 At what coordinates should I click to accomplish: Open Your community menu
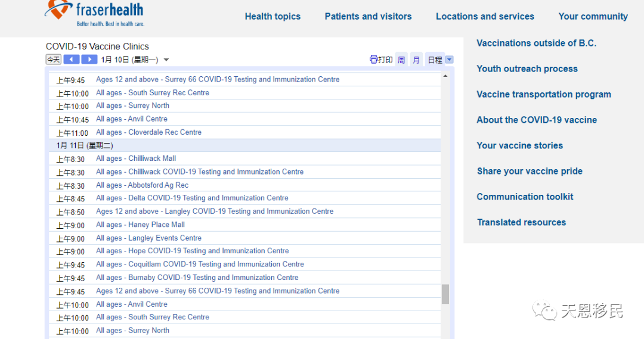(593, 17)
